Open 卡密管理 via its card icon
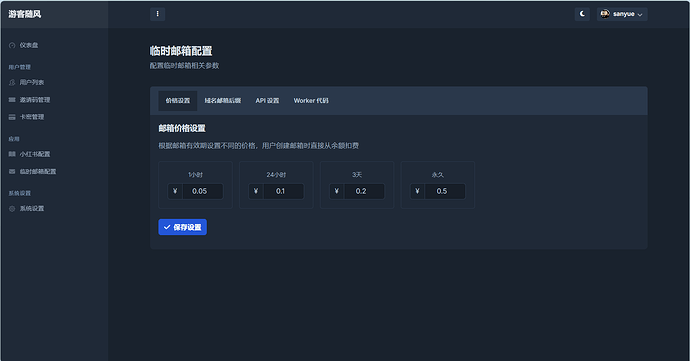690x361 pixels. pyautogui.click(x=12, y=117)
